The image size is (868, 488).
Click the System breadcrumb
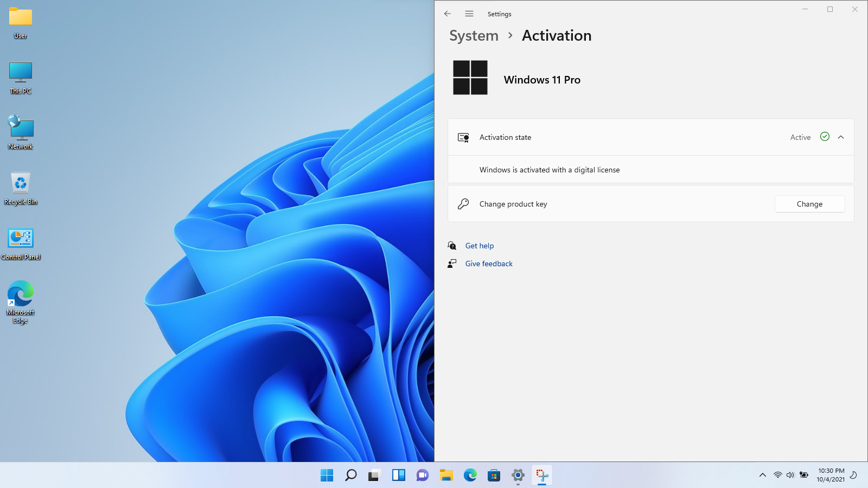[474, 36]
